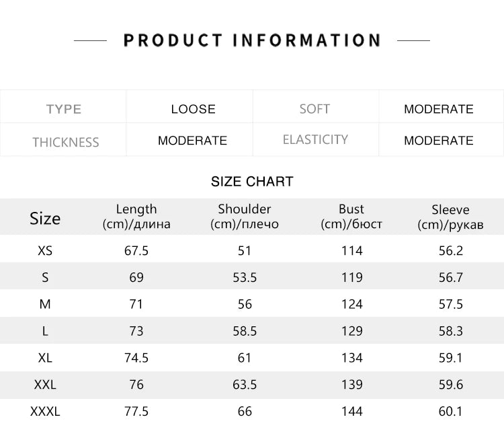Select the 129 bust value for L
The image size is (504, 442).
click(x=351, y=331)
